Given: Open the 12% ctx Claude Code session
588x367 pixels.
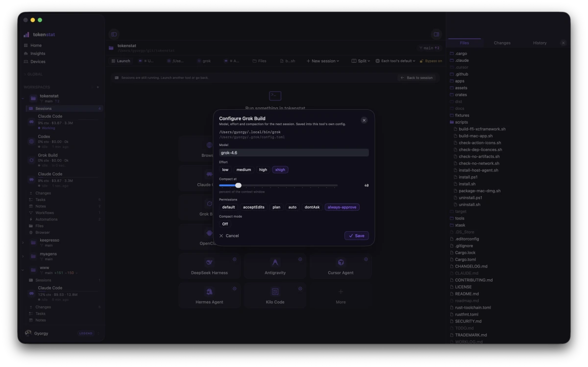Looking at the screenshot, I should pyautogui.click(x=64, y=293).
